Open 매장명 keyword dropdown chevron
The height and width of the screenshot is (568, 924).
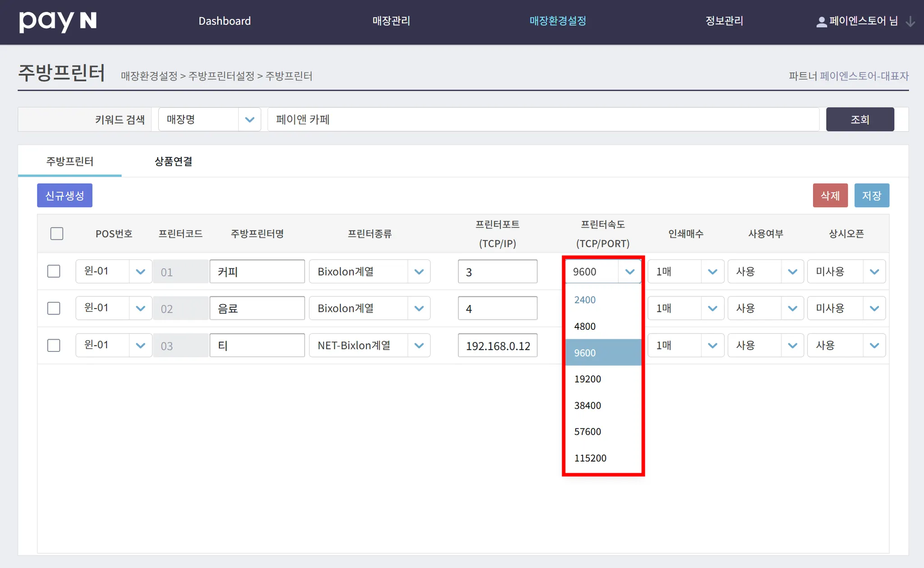(x=249, y=120)
